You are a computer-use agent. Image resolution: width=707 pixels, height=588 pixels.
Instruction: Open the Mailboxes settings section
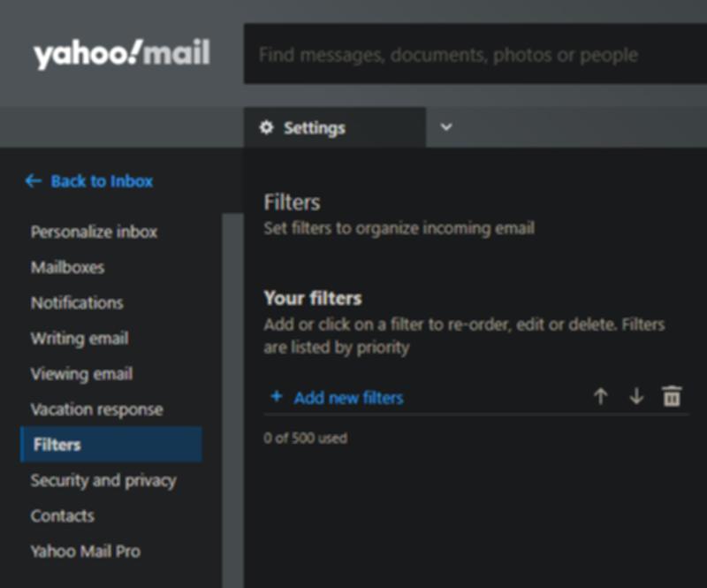point(67,267)
